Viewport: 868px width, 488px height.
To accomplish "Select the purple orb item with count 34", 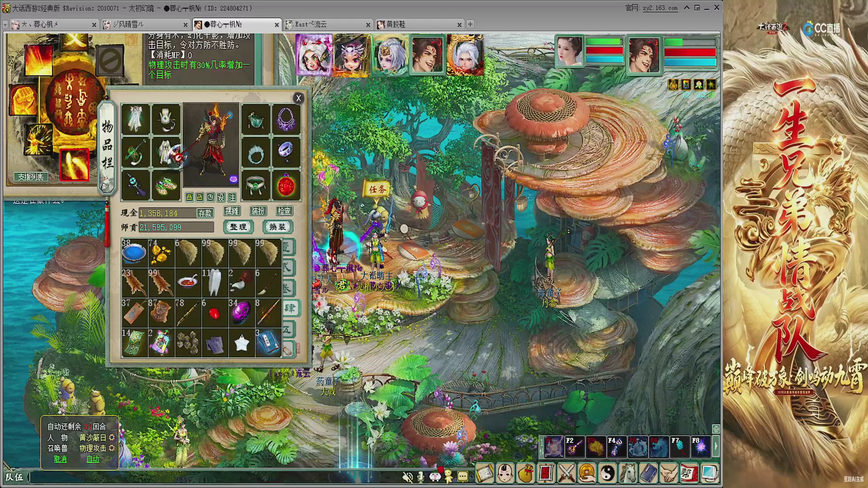I will pos(241,313).
